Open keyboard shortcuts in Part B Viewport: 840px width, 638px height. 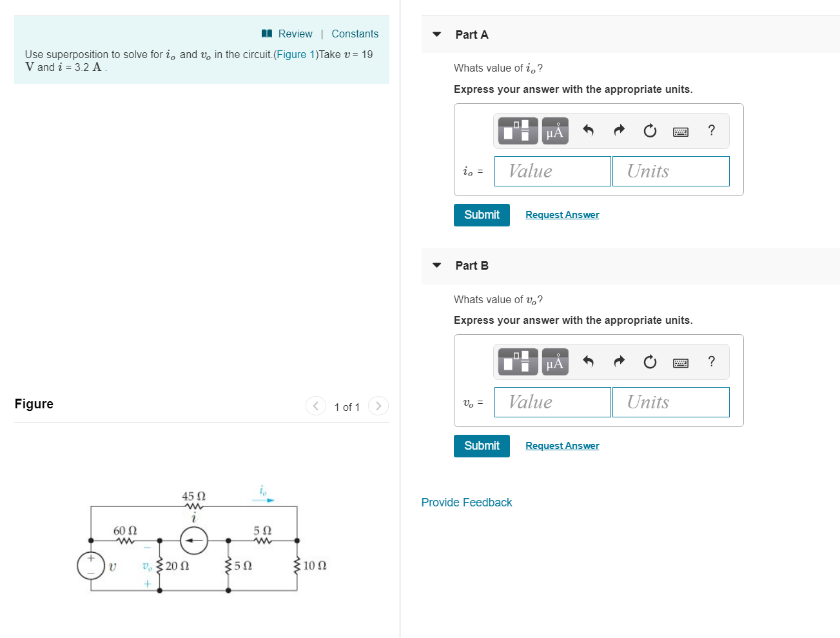click(x=681, y=363)
